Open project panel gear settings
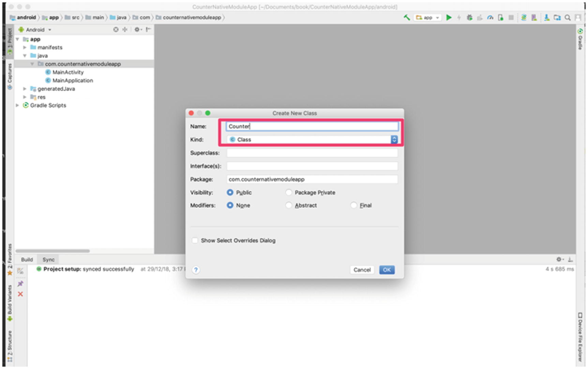The width and height of the screenshot is (588, 369). pyautogui.click(x=137, y=30)
